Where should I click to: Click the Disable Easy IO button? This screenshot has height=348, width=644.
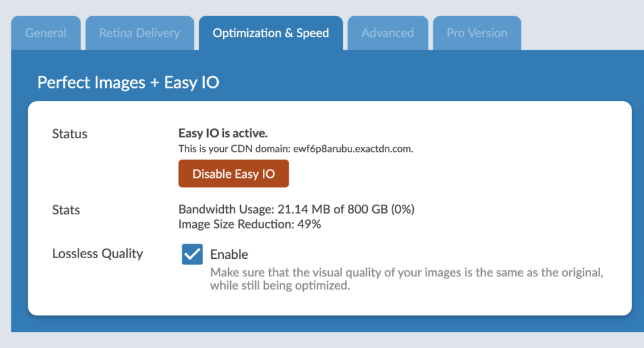point(234,173)
